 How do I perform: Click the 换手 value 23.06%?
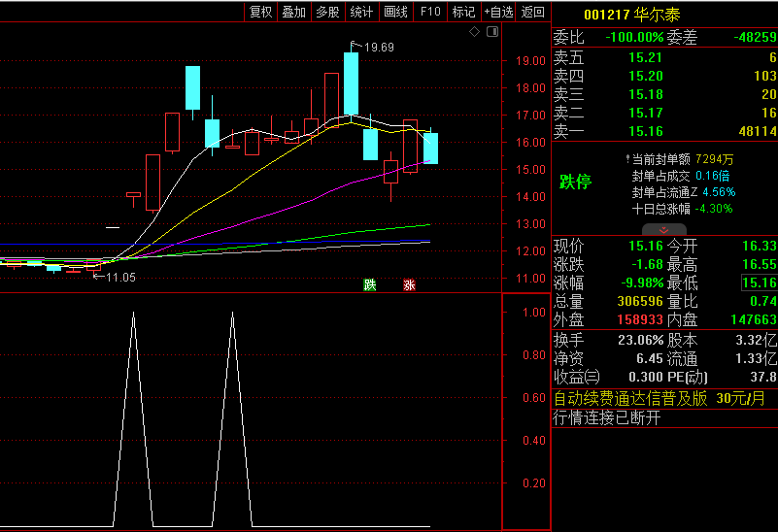[640, 340]
